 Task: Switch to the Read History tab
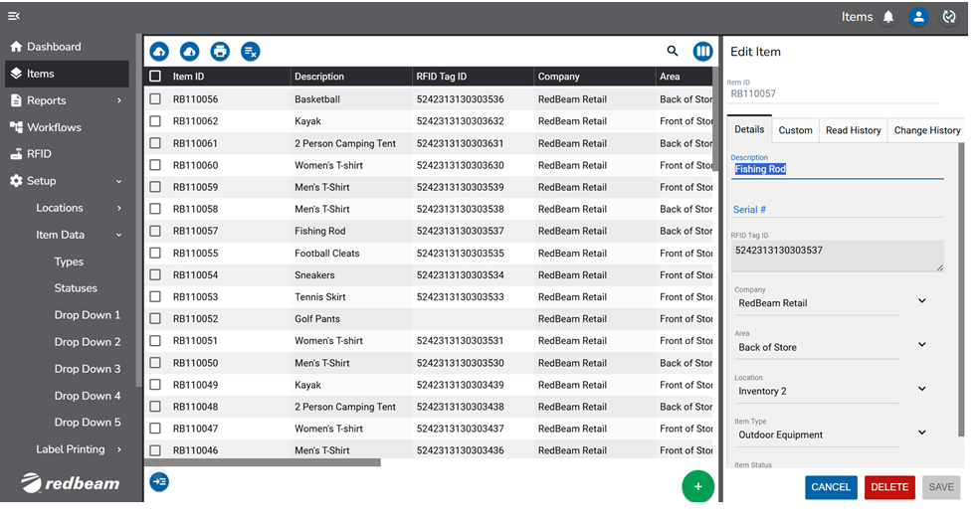coord(853,130)
